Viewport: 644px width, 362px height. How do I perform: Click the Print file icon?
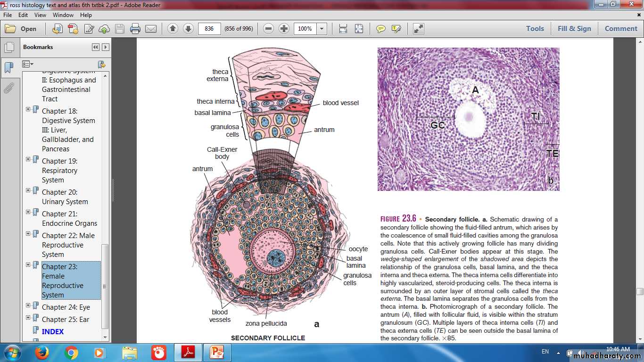(x=135, y=29)
